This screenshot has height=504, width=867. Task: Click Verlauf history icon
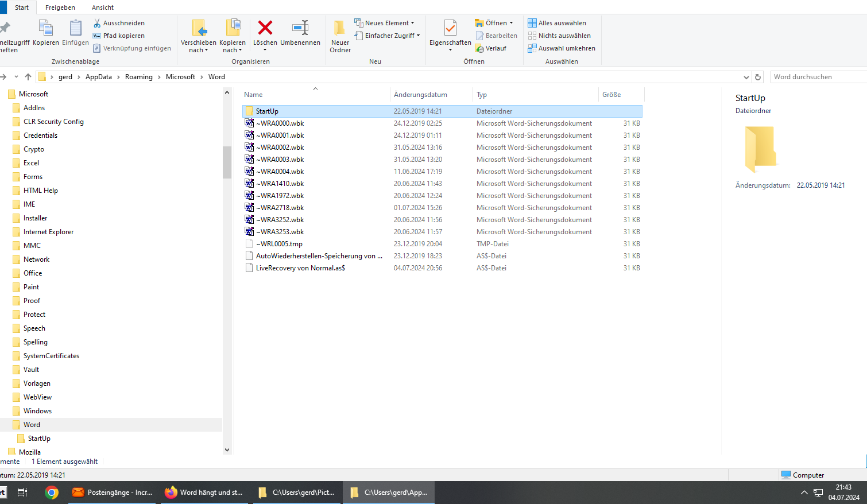[x=479, y=48]
